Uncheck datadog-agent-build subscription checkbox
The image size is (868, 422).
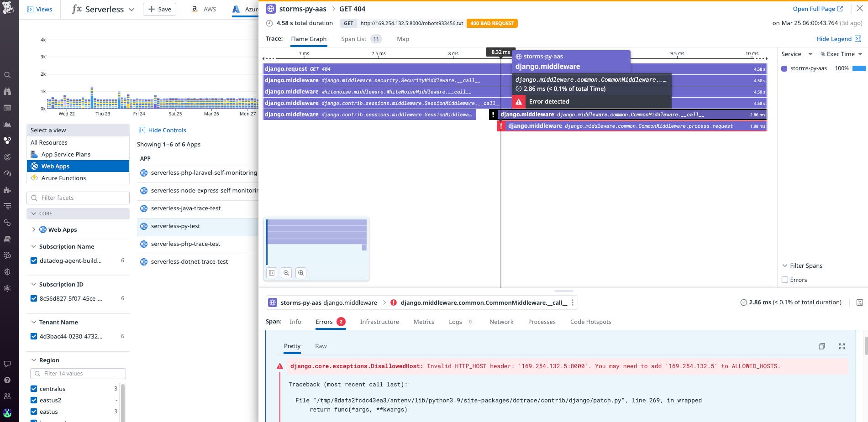tap(34, 260)
